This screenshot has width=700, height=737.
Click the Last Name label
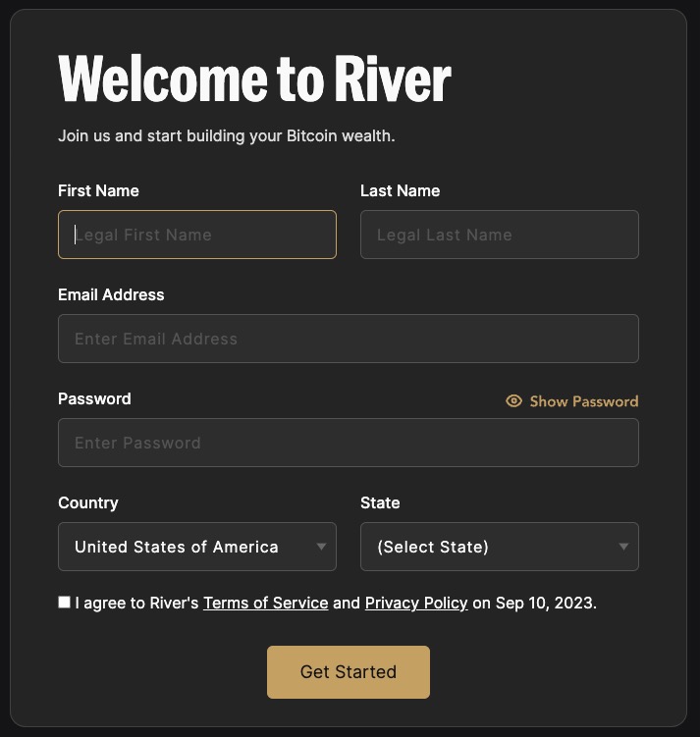(400, 190)
